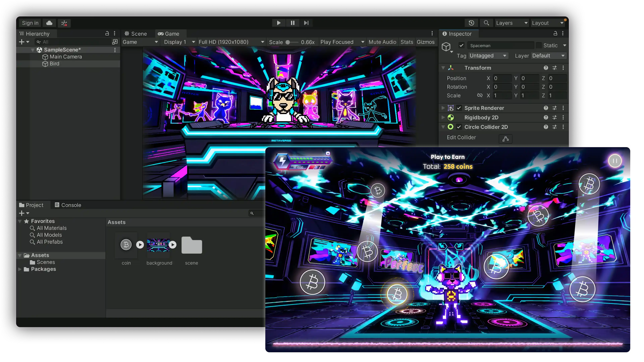Disable the Sprite Renderer checkbox
Image resolution: width=644 pixels, height=362 pixels.
point(459,108)
